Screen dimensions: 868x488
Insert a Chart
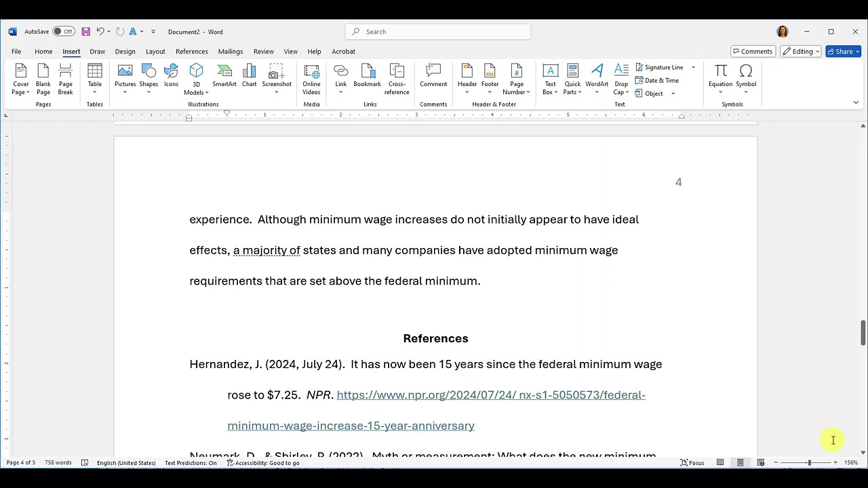250,76
